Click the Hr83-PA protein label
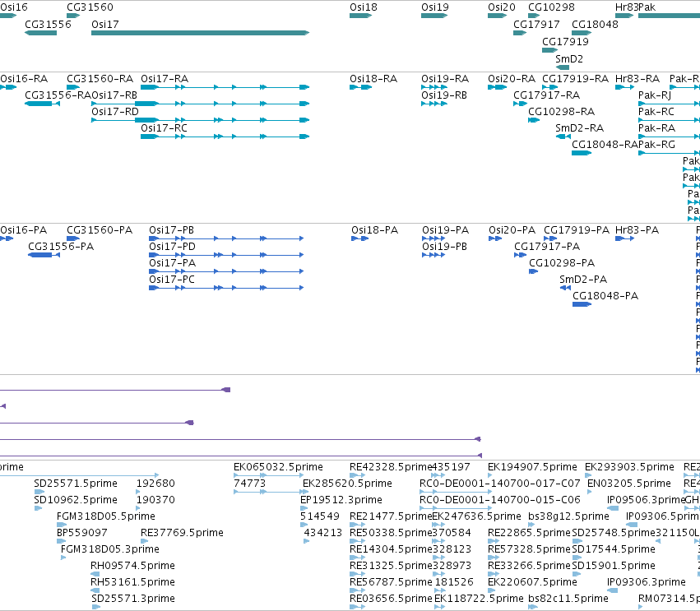The width and height of the screenshot is (700, 611). [637, 230]
